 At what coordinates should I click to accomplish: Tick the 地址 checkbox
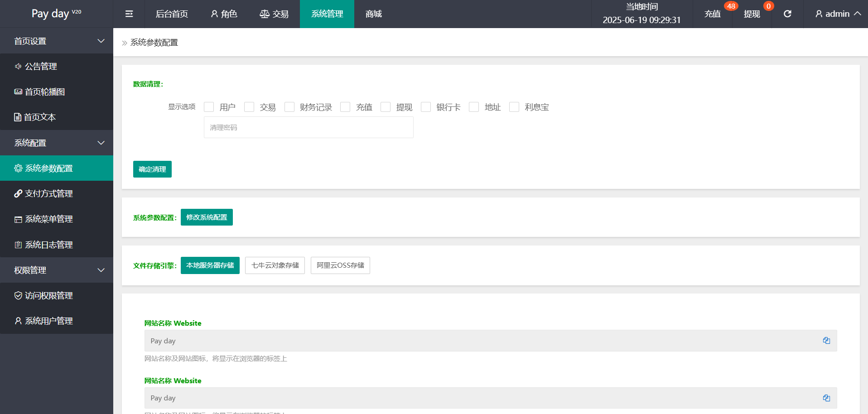(x=474, y=107)
